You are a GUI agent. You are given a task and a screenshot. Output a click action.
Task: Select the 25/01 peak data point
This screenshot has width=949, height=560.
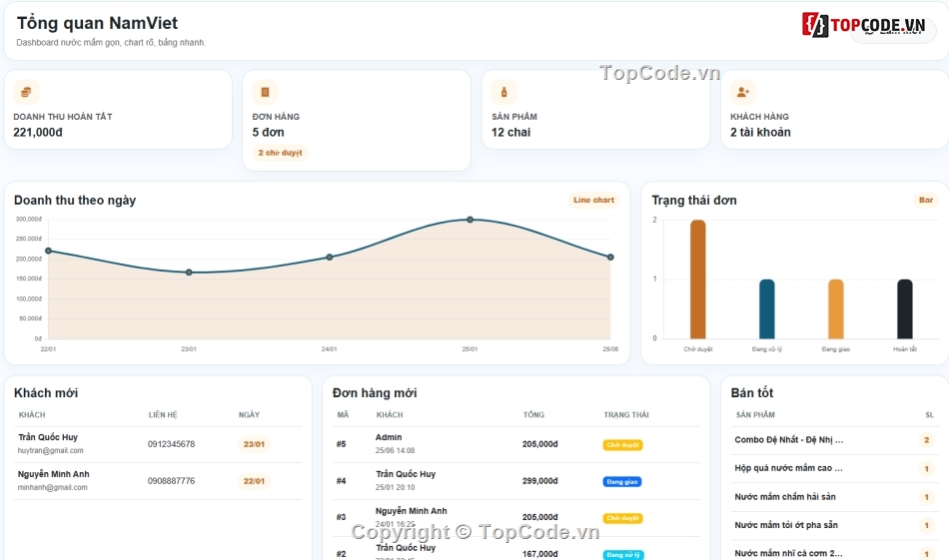click(471, 220)
